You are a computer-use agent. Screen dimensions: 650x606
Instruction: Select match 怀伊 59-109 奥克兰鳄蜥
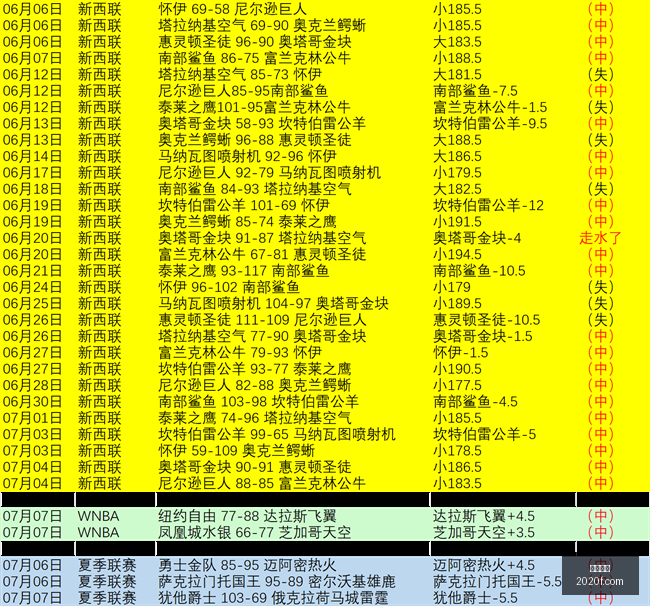click(236, 451)
